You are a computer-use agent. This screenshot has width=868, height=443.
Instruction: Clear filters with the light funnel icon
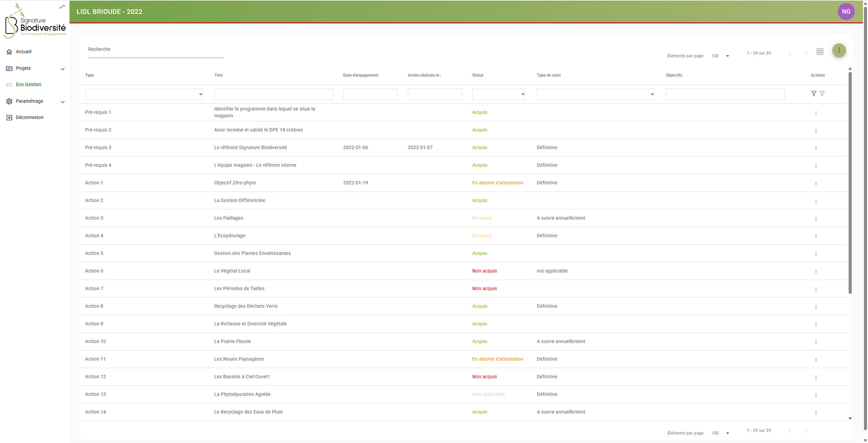pyautogui.click(x=822, y=94)
